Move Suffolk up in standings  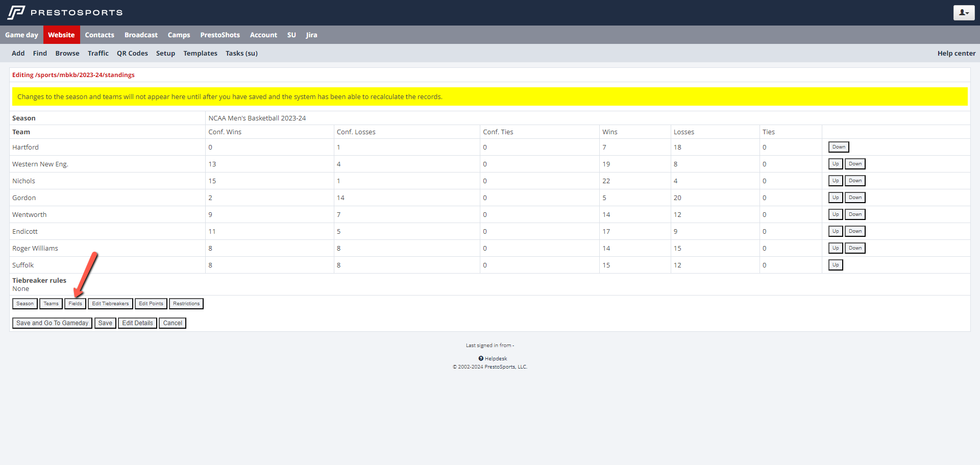click(835, 265)
